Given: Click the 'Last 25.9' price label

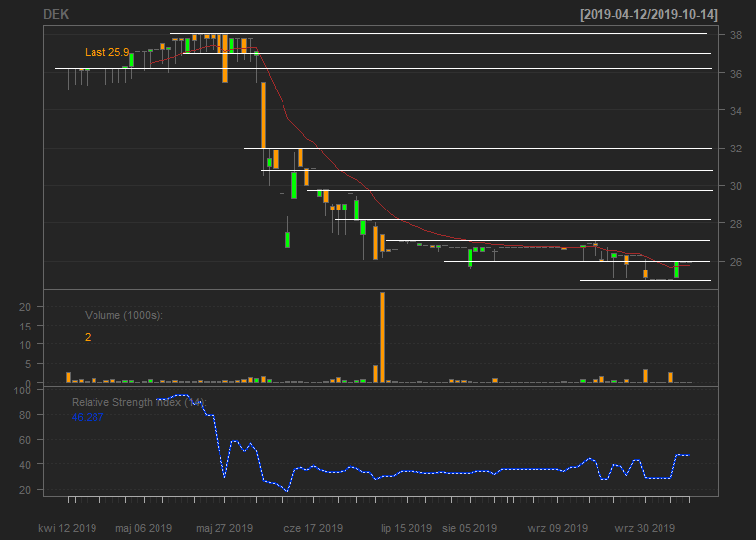Looking at the screenshot, I should (x=106, y=52).
